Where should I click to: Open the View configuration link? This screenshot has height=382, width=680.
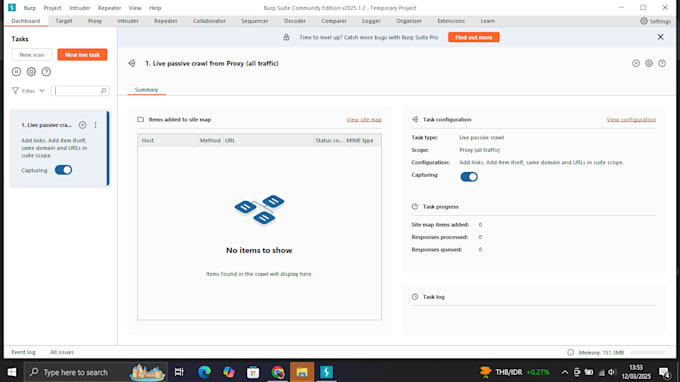631,119
